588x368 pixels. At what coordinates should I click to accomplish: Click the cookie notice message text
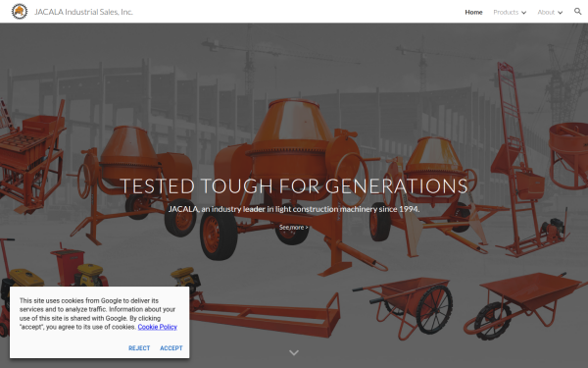click(x=98, y=314)
